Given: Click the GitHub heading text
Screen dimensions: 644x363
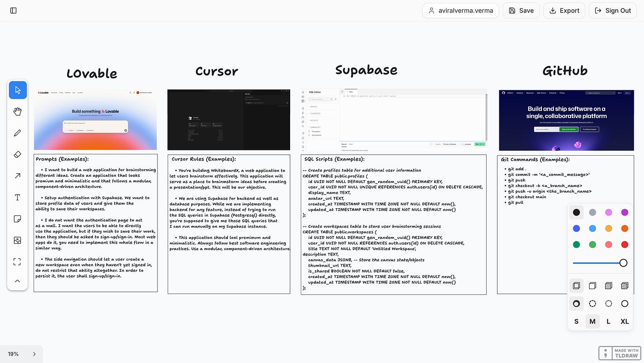Looking at the screenshot, I should pyautogui.click(x=565, y=71).
